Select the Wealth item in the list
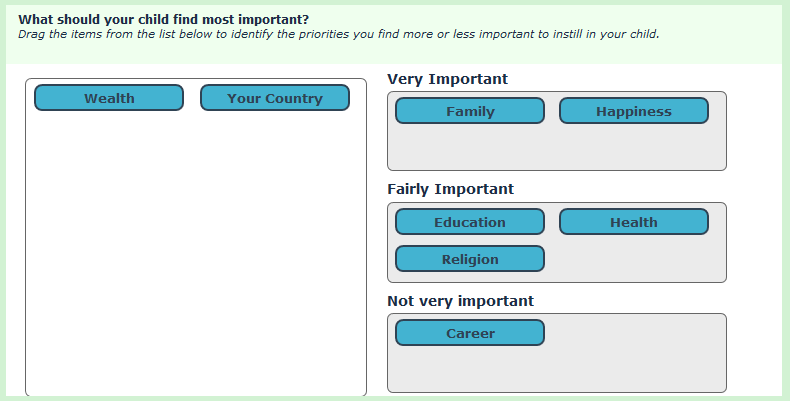The height and width of the screenshot is (401, 790). click(109, 98)
